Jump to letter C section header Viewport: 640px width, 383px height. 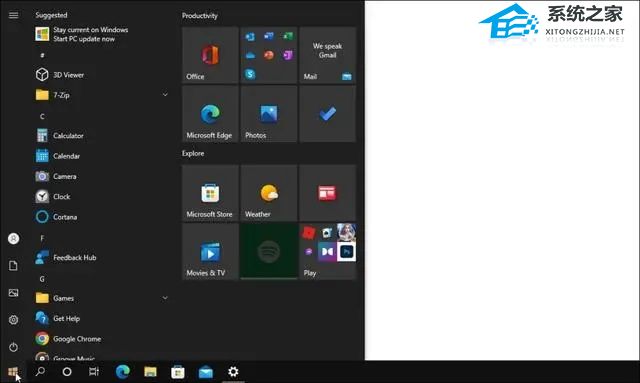42,116
